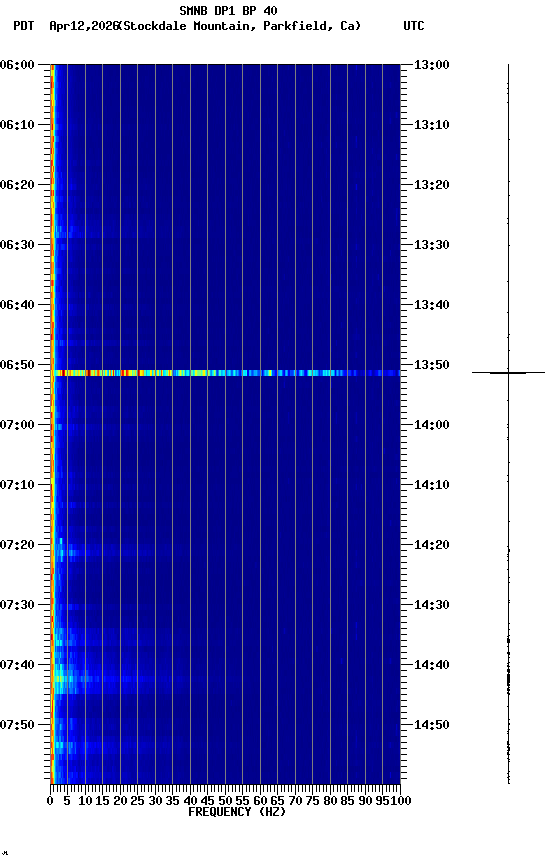
Task: Click the 50 Hz axis tick label
Action: click(225, 802)
